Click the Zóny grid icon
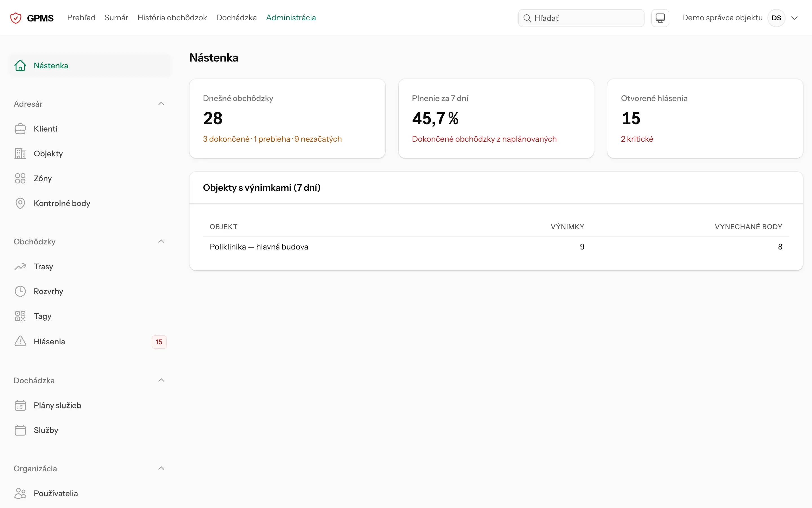The height and width of the screenshot is (508, 812). pos(20,178)
